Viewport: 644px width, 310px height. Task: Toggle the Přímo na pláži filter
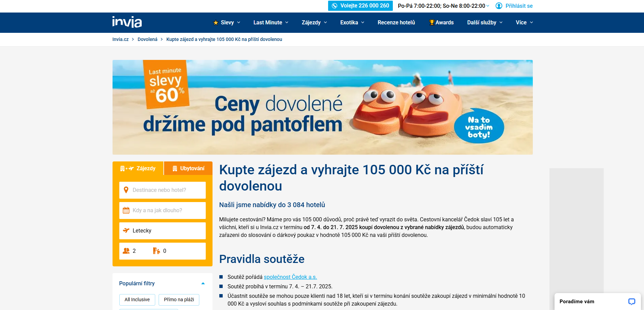click(x=179, y=300)
